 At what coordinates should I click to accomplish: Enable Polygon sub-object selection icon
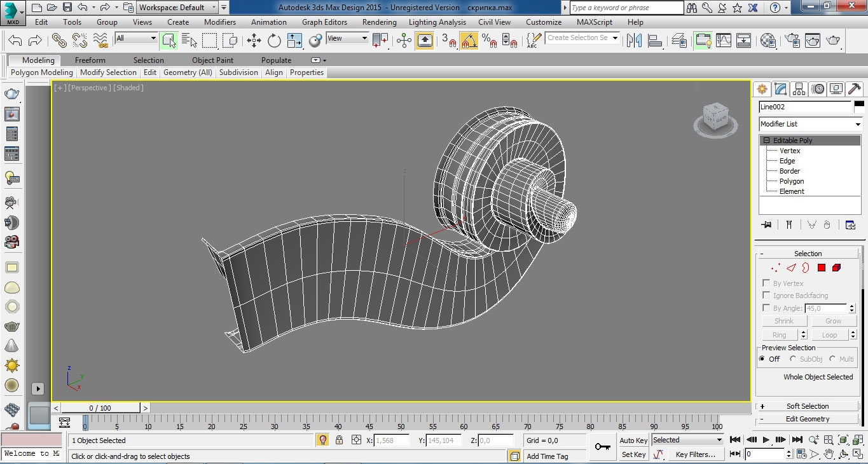pyautogui.click(x=821, y=268)
